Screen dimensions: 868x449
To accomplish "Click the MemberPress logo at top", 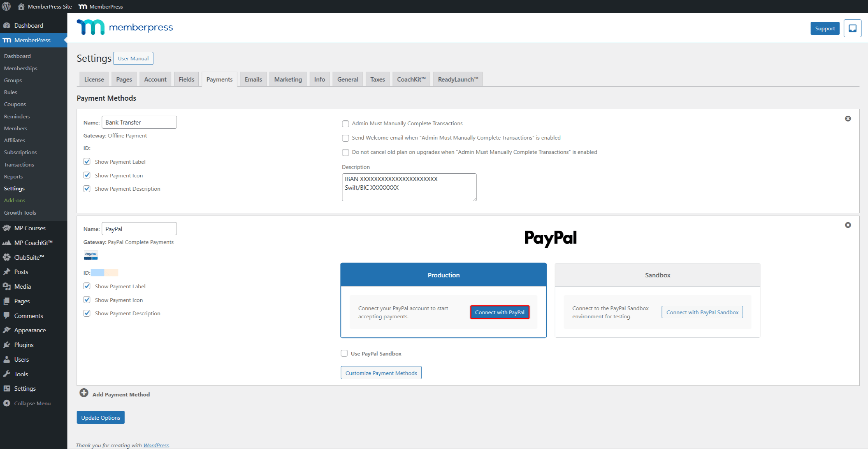I will [125, 27].
